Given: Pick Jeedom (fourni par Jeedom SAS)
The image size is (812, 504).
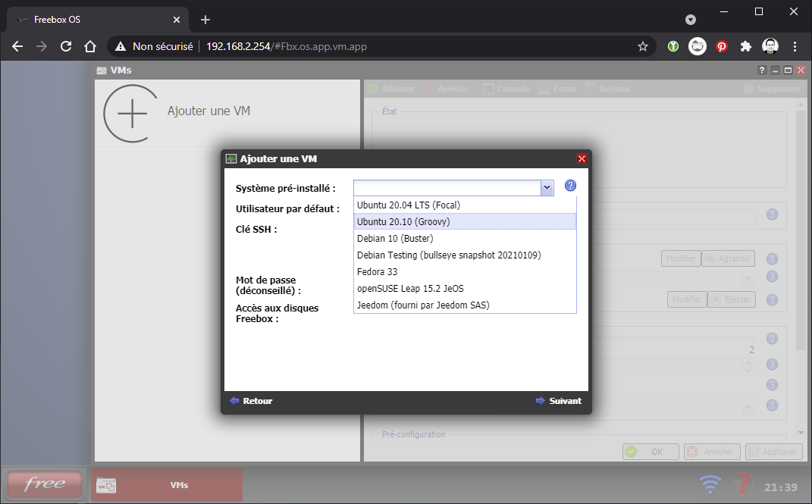Looking at the screenshot, I should (x=465, y=305).
